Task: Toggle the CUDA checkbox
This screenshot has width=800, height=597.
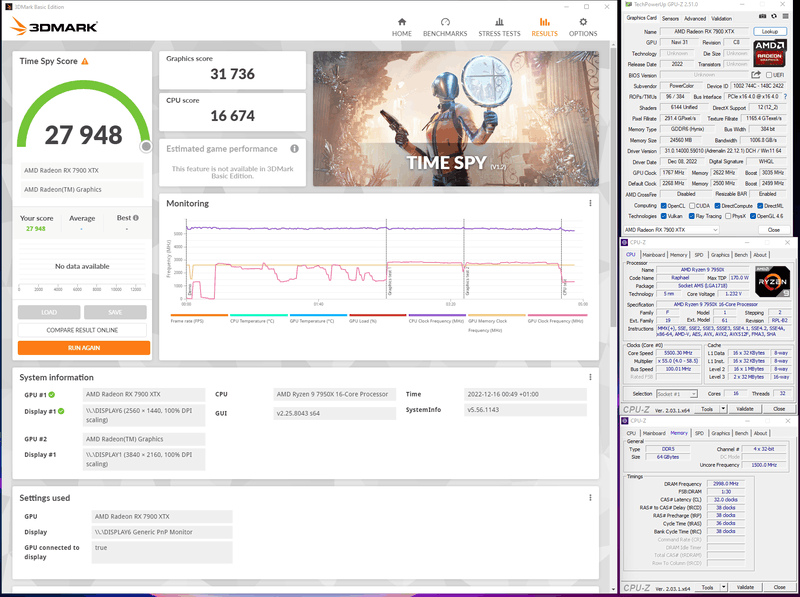Action: point(692,206)
